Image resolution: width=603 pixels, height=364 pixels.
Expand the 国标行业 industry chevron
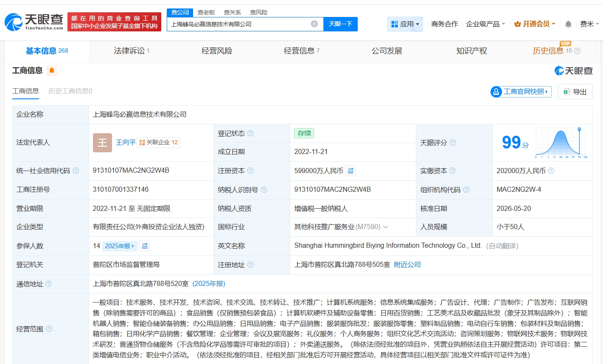pos(386,227)
